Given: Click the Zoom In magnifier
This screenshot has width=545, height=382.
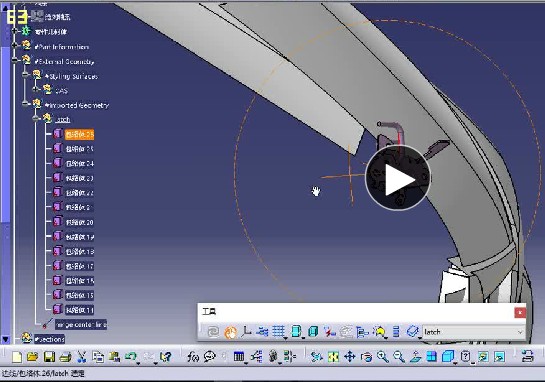Looking at the screenshot, I should [383, 357].
